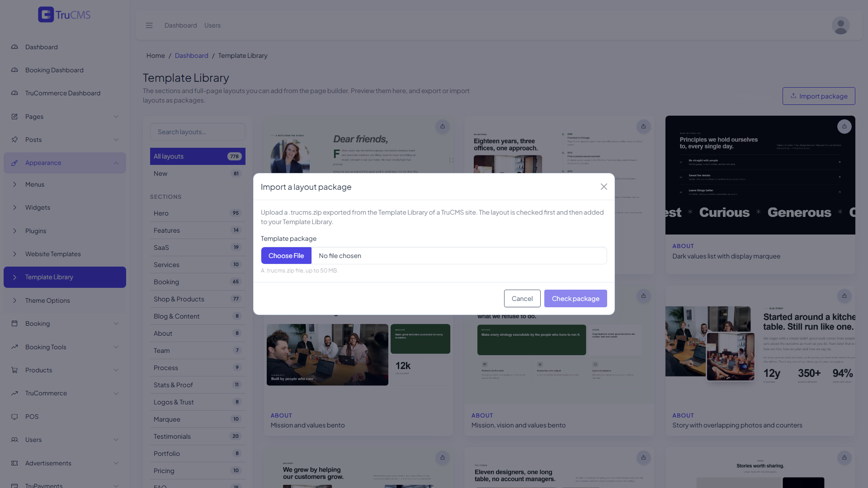Screen dimensions: 868x488
Task: Click the Dashboard gauge icon in the sidebar
Action: [x=14, y=47]
